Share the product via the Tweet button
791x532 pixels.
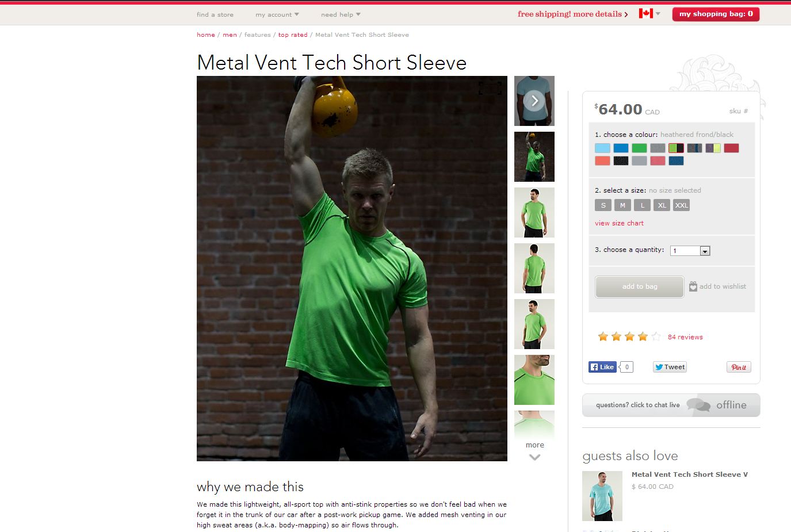click(x=670, y=367)
